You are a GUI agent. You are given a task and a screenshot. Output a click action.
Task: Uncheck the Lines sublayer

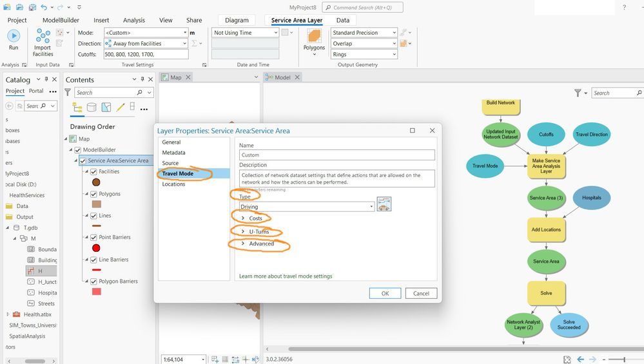coord(93,216)
